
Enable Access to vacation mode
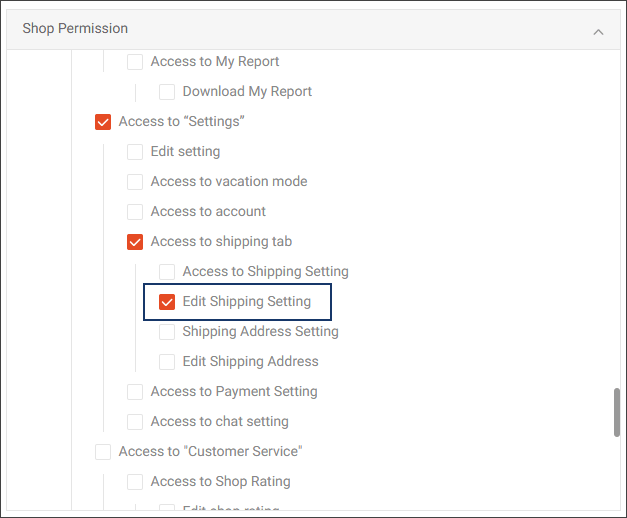pyautogui.click(x=135, y=182)
